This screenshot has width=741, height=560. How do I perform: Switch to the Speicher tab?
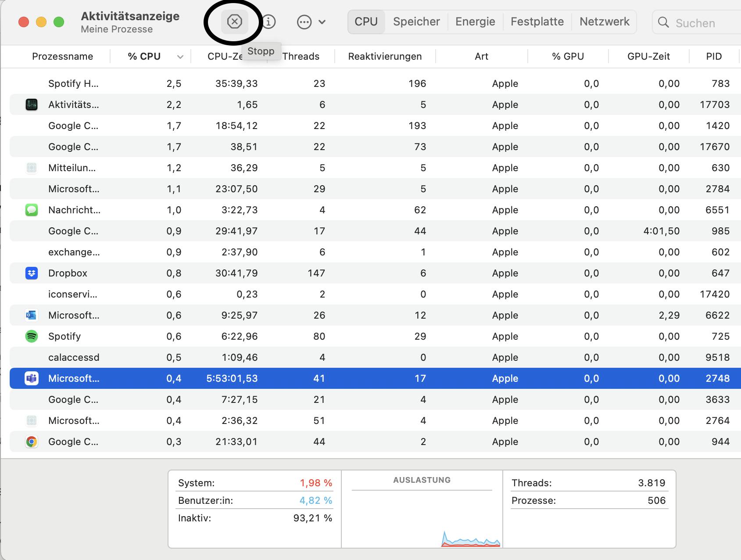click(416, 22)
